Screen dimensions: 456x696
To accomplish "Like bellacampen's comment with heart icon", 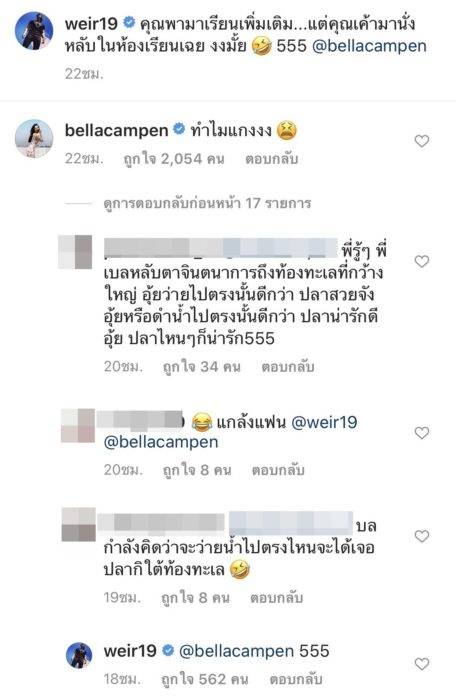I will click(x=421, y=141).
